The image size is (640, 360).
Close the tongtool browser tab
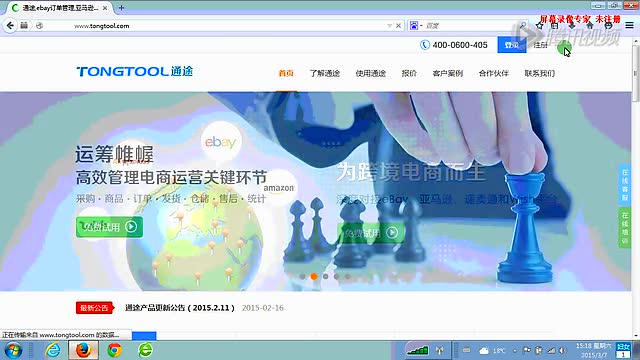[105, 8]
